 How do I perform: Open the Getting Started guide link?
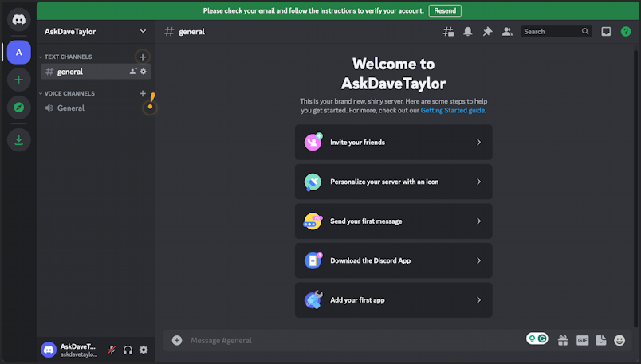[453, 110]
